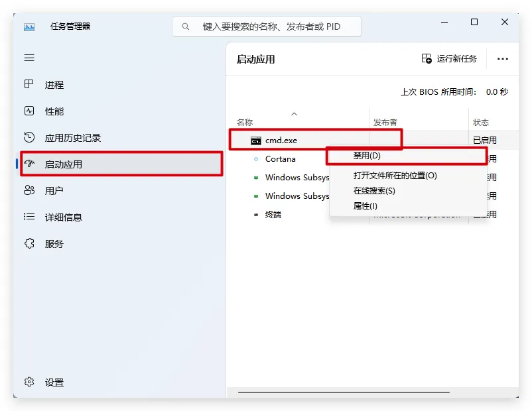Choose 在线搜索(S) in context menu
The image size is (532, 411).
(x=374, y=191)
